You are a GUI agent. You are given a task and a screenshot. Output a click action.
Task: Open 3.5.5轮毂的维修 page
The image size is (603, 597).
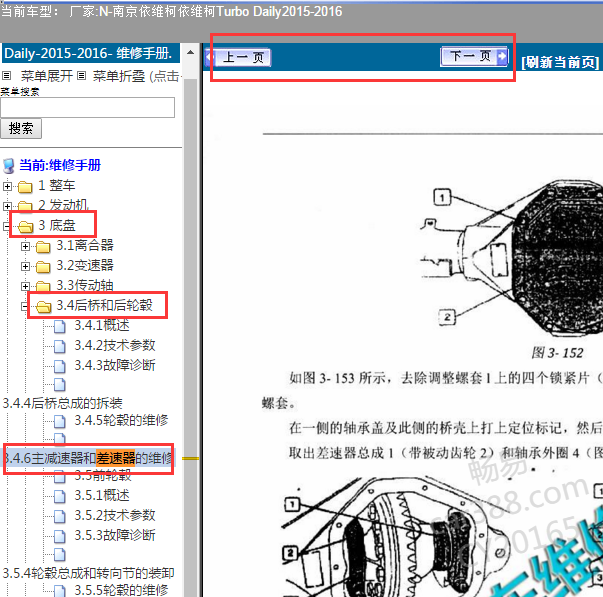(x=122, y=590)
